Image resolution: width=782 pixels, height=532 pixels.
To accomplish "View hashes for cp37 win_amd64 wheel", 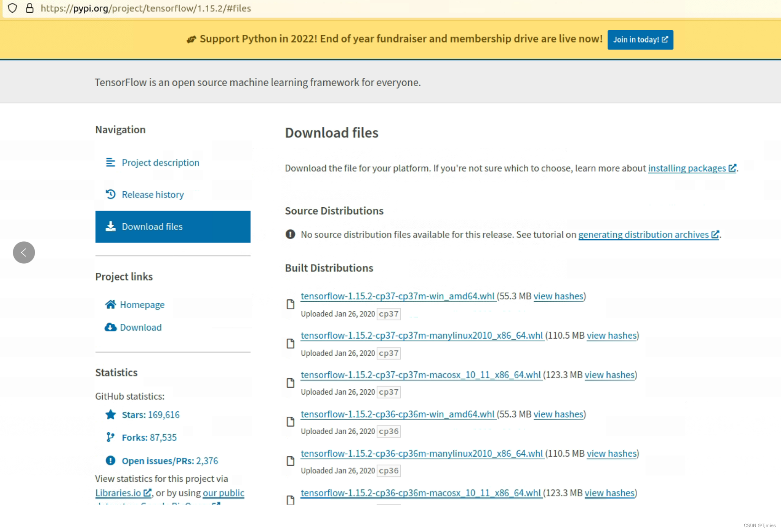I will click(559, 296).
